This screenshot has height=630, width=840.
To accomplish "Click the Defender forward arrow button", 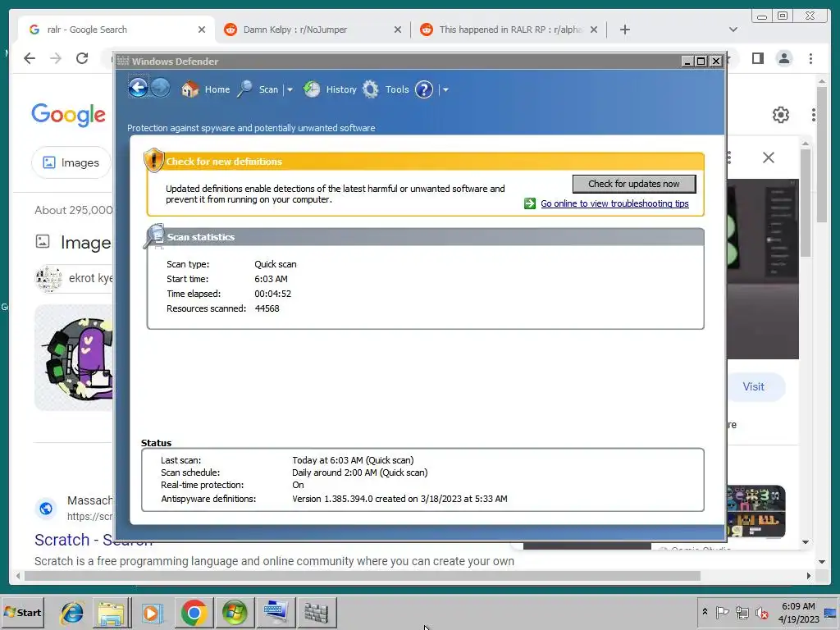I will [x=160, y=87].
